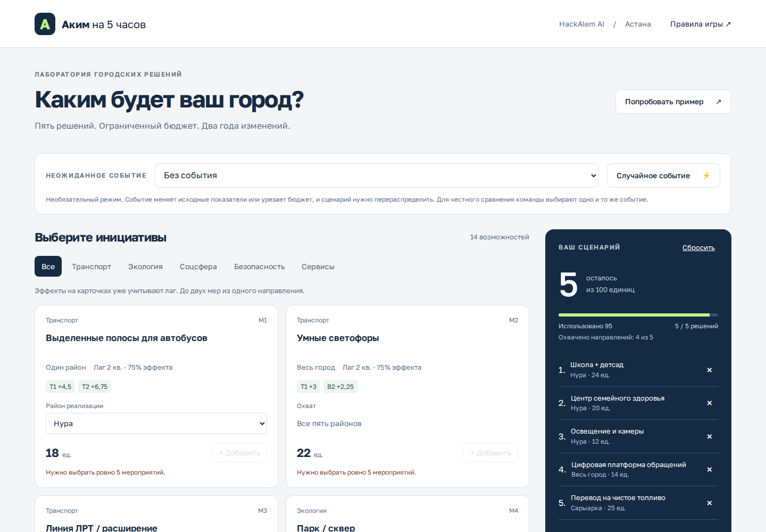This screenshot has height=532, width=766.
Task: Remove Освещение и камеры from scenario
Action: pyautogui.click(x=709, y=436)
